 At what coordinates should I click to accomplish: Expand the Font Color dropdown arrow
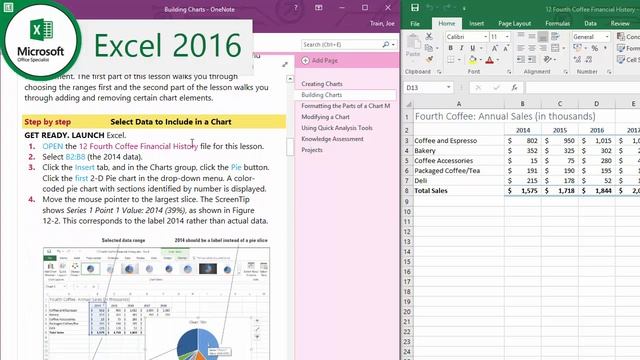pyautogui.click(x=498, y=60)
